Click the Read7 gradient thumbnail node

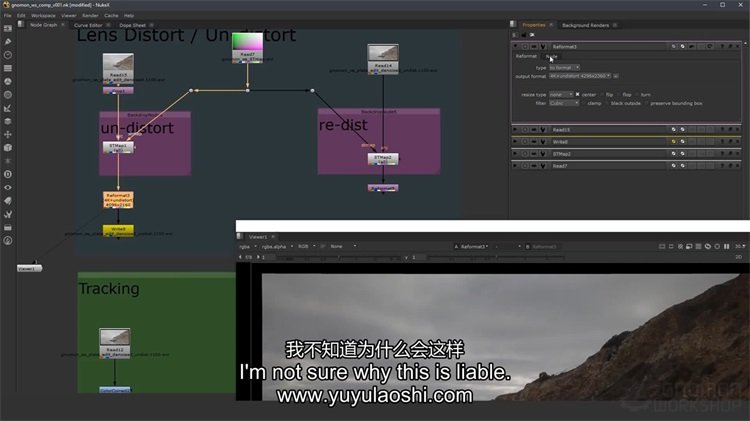tap(247, 47)
